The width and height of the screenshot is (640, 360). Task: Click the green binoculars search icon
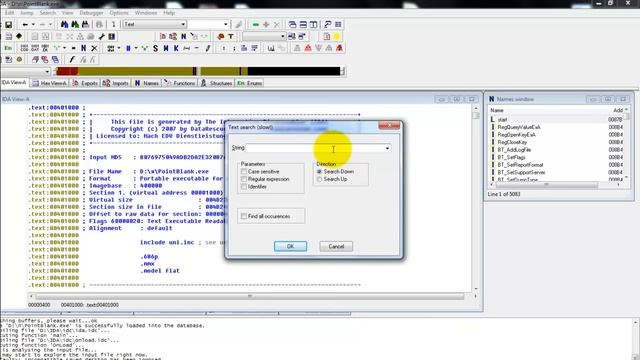tap(75, 24)
